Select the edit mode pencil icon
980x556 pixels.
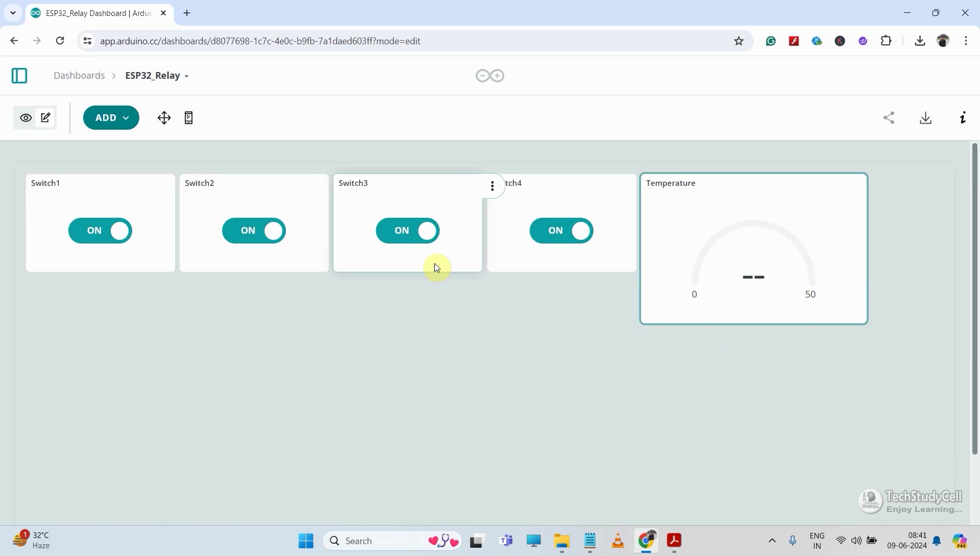click(46, 118)
